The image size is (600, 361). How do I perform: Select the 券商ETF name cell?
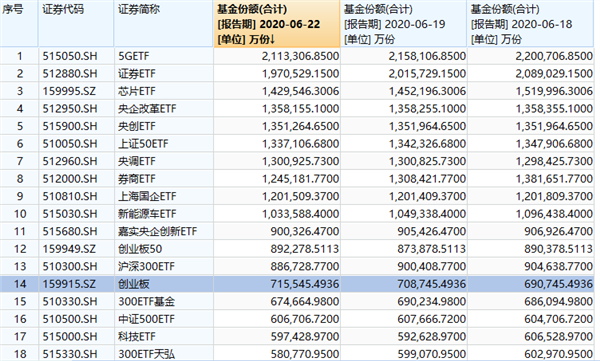click(163, 179)
